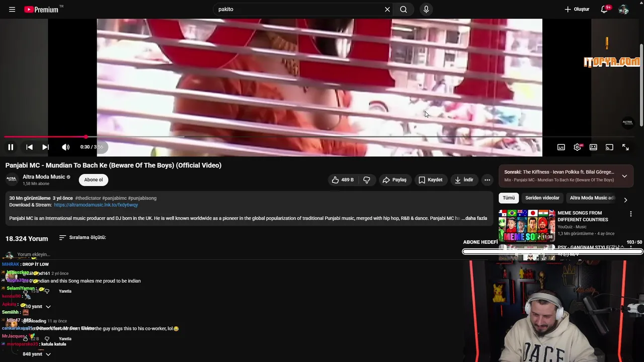The height and width of the screenshot is (362, 644).
Task: Select the Tümü filter chip
Action: click(x=509, y=198)
